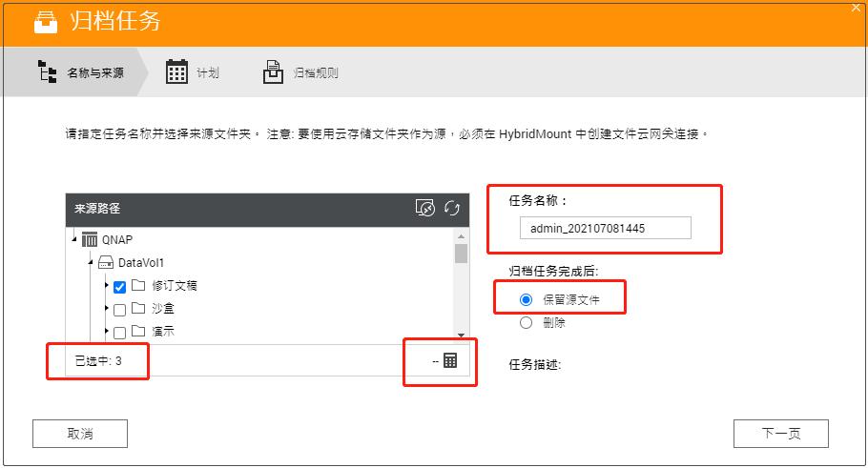This screenshot has height=468, width=868.
Task: Click the 已选中: 3 status text
Action: coord(98,361)
